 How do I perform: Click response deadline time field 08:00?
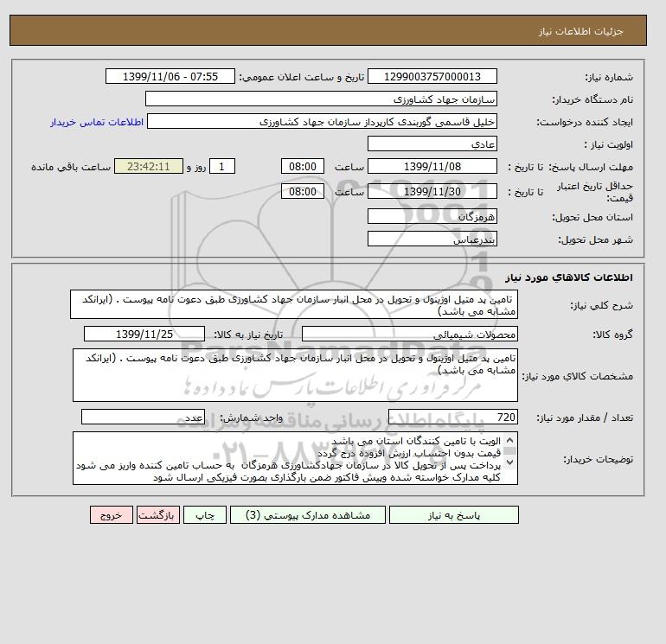pyautogui.click(x=303, y=167)
